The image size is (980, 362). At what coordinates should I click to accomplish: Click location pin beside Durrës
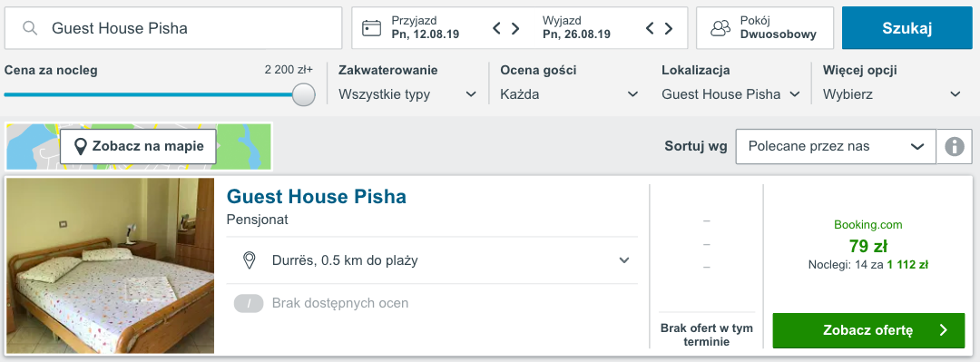click(250, 260)
